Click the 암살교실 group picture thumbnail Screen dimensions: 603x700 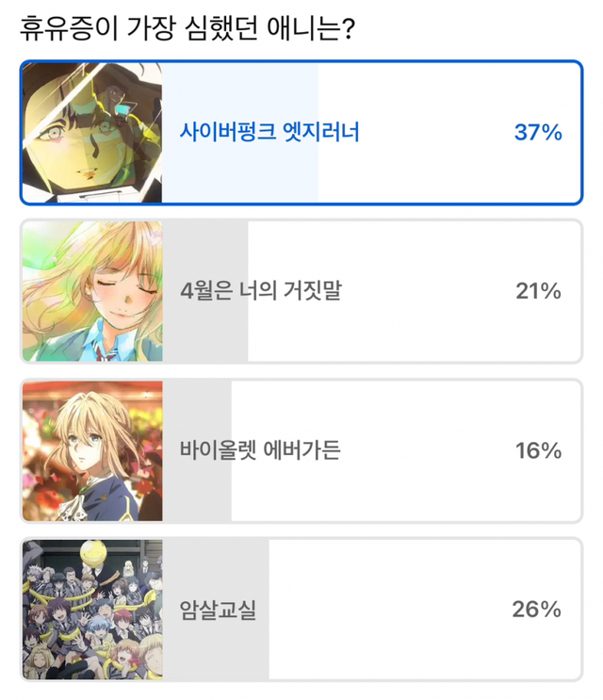[x=92, y=610]
